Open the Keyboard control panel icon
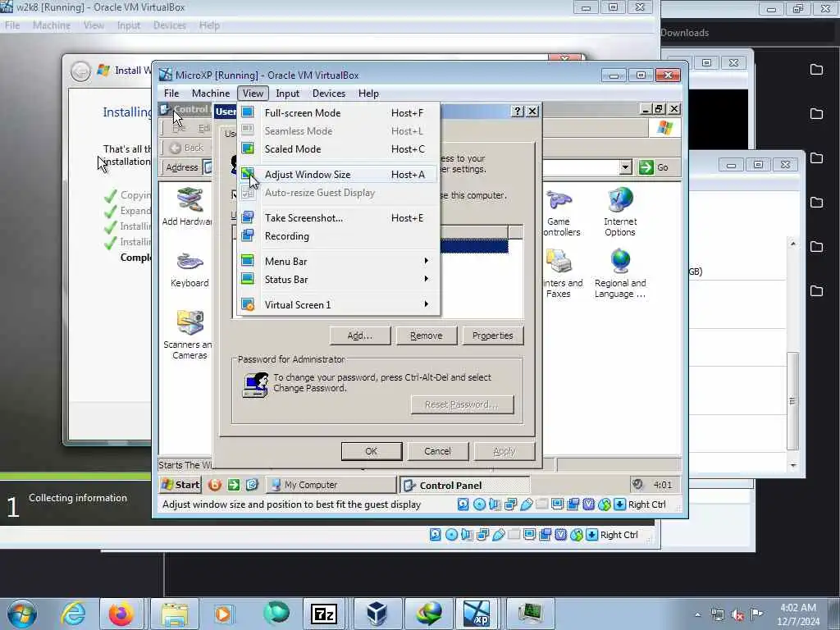Image resolution: width=840 pixels, height=630 pixels. tap(189, 269)
